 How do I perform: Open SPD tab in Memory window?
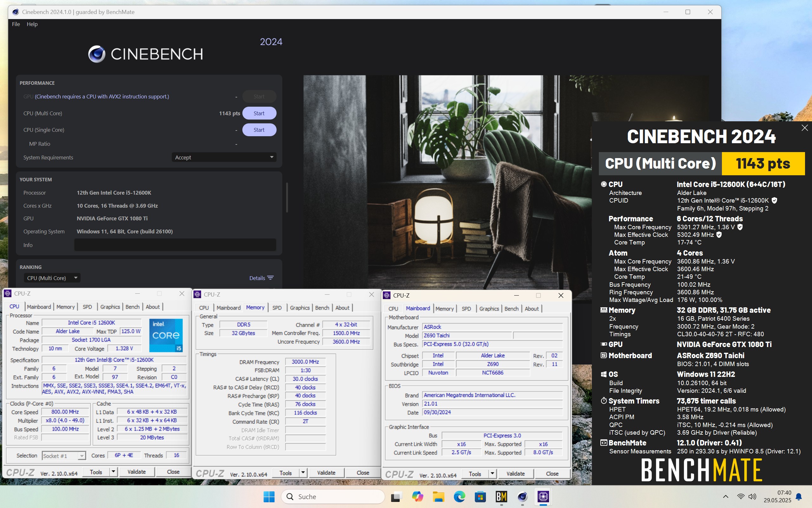277,308
